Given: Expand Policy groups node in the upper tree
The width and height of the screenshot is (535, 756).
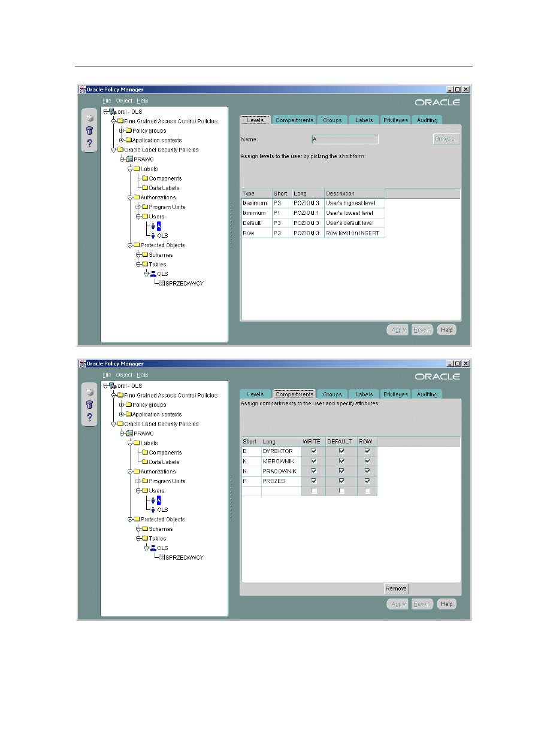Looking at the screenshot, I should (121, 130).
